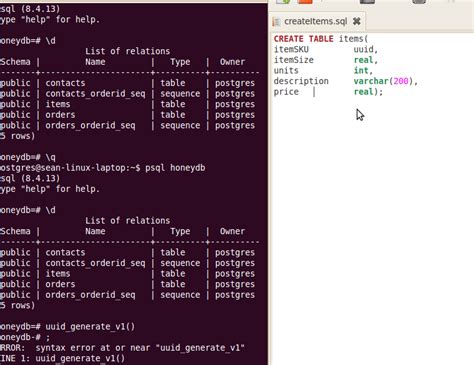474x365 pixels.
Task: Click the 'uuid_generate_v1()' prompt line in the terminal
Action: coord(67,326)
